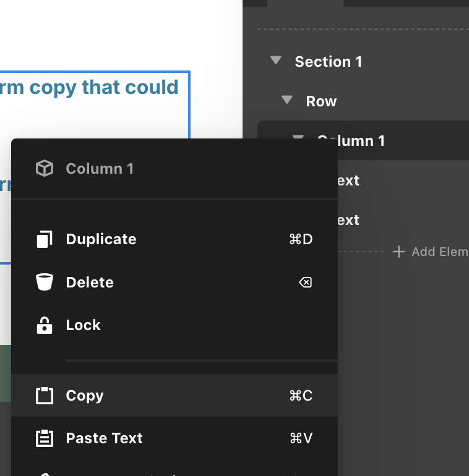Select the Copy menu entry
Screen dimensions: 469x476
[x=85, y=396]
